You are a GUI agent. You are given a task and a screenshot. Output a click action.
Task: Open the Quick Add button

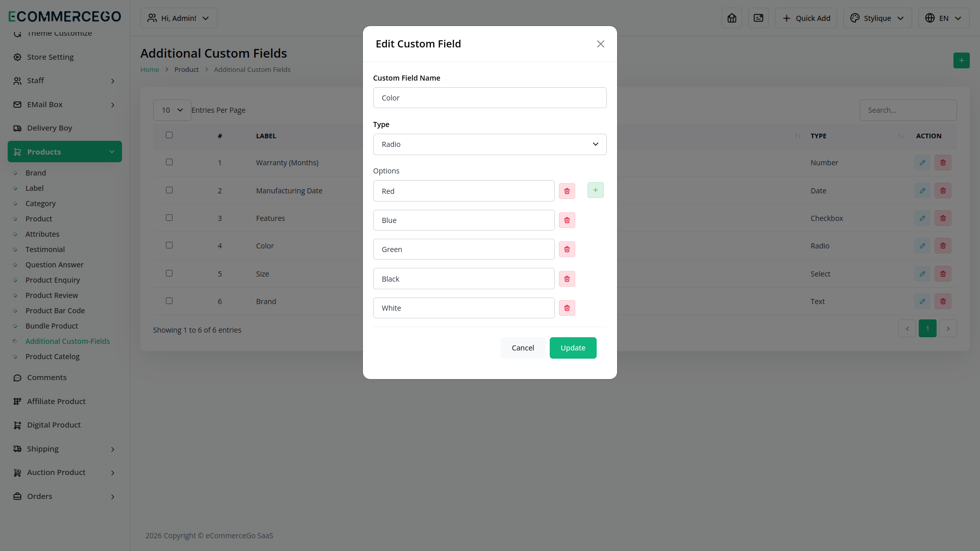805,18
